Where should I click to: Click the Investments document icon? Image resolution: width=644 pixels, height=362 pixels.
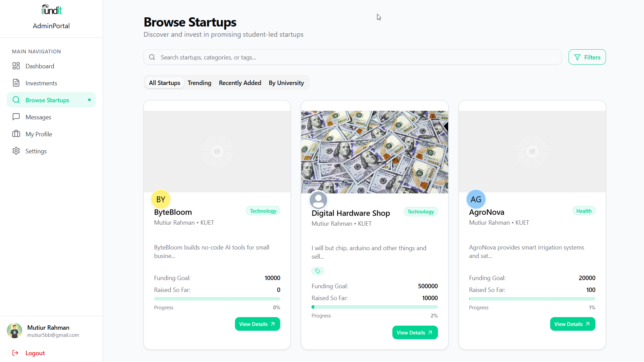pos(16,83)
